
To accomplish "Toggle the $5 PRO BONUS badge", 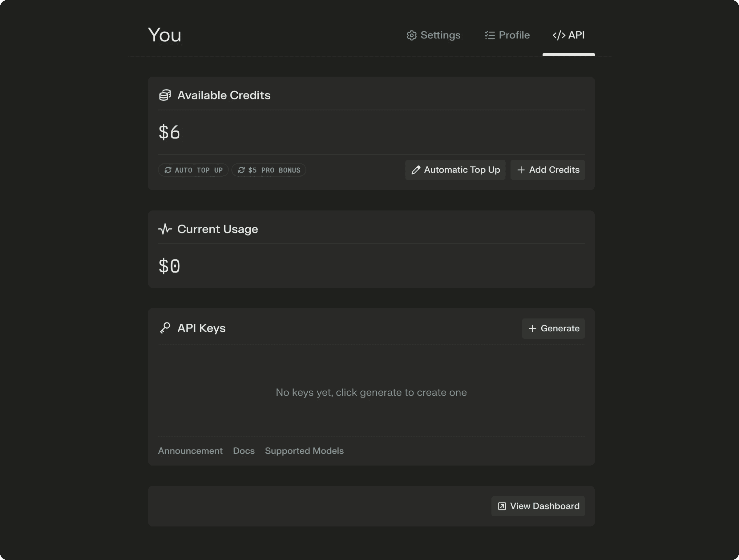I will [269, 170].
